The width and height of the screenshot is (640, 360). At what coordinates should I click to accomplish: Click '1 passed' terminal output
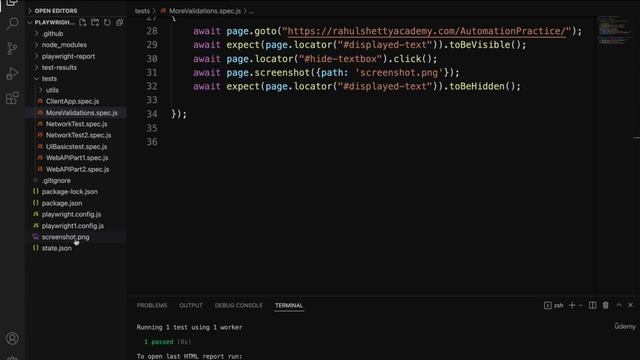[x=158, y=342]
